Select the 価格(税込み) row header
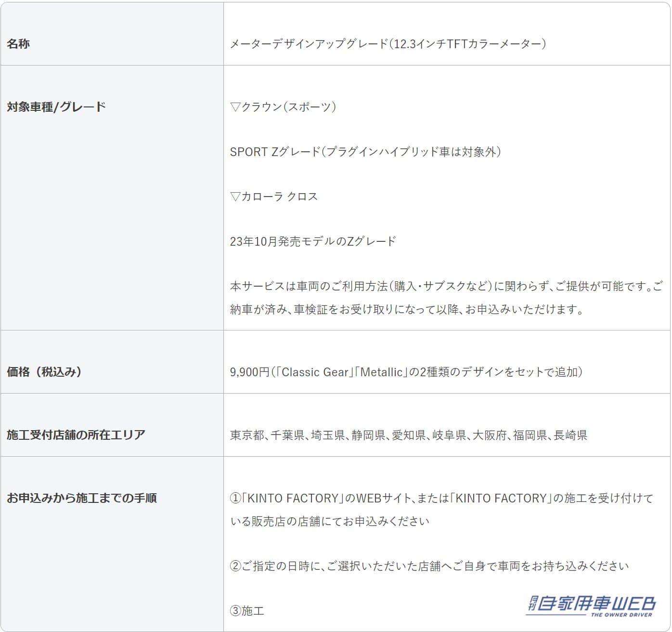This screenshot has width=672, height=632. (x=44, y=372)
